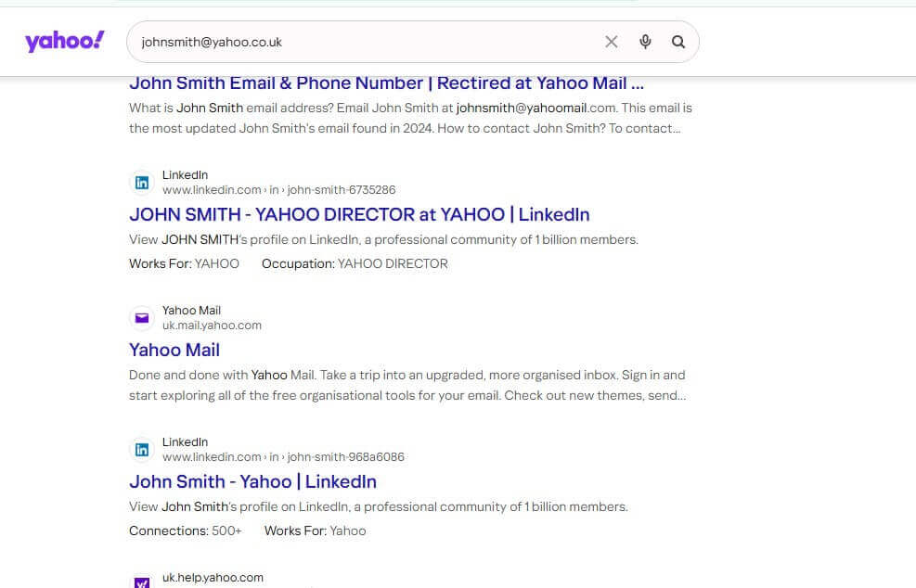Click the "LinkedIn" site name above the john-smith-968a6086 URL
Screen dimensions: 916x588
pos(185,442)
